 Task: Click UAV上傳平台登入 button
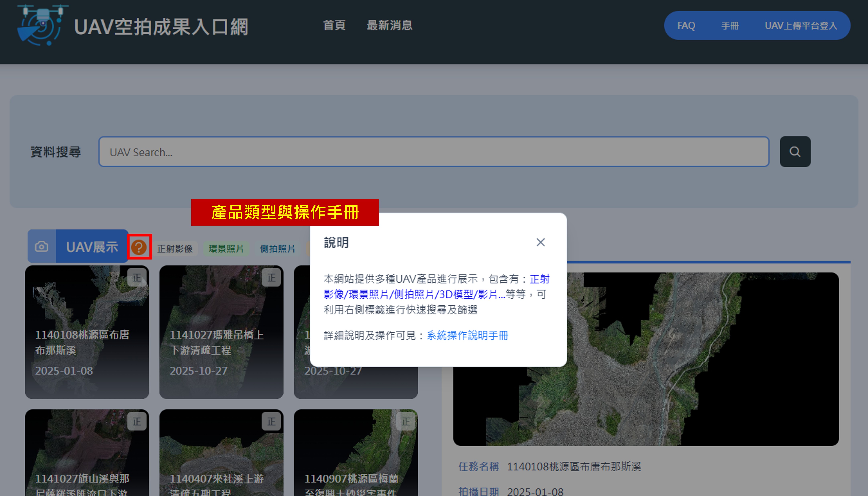(800, 25)
